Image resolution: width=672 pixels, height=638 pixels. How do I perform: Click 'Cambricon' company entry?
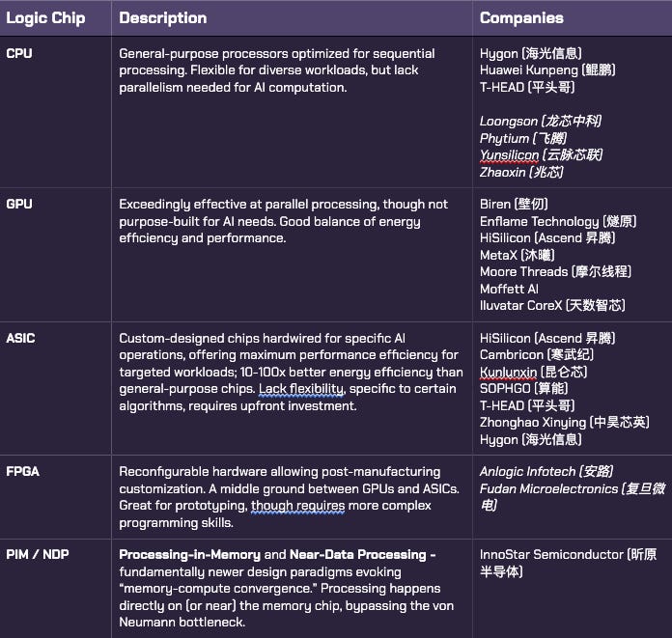[x=537, y=355]
